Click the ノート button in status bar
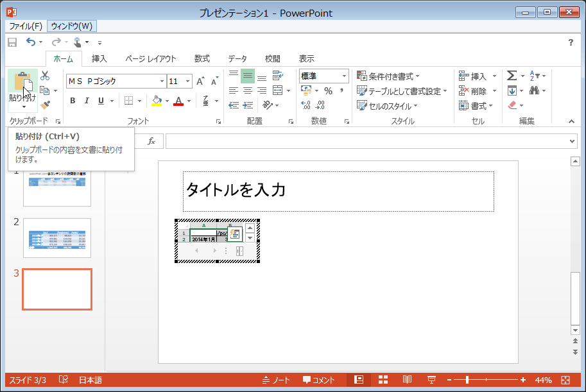 [276, 380]
